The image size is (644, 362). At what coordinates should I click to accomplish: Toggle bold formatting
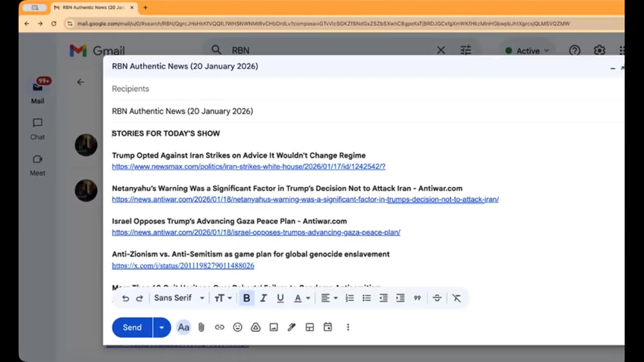(x=247, y=298)
